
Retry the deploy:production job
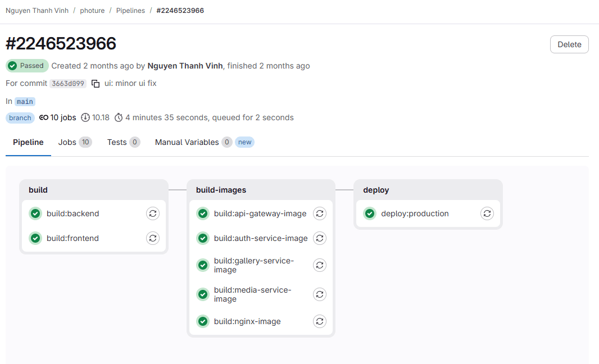487,213
